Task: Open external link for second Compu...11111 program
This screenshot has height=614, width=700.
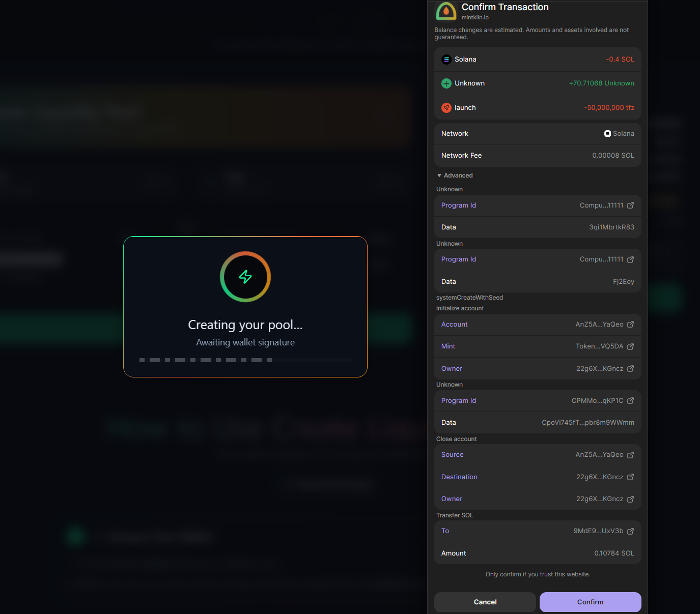Action: tap(630, 259)
